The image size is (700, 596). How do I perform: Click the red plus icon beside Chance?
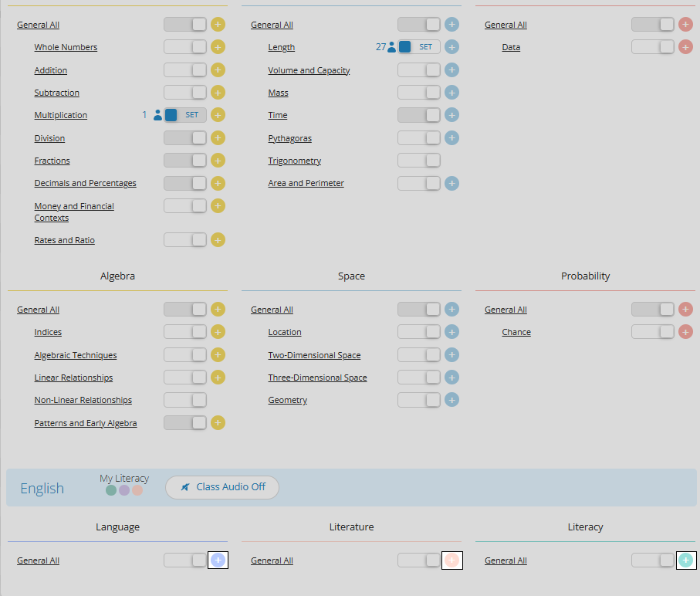click(x=685, y=332)
